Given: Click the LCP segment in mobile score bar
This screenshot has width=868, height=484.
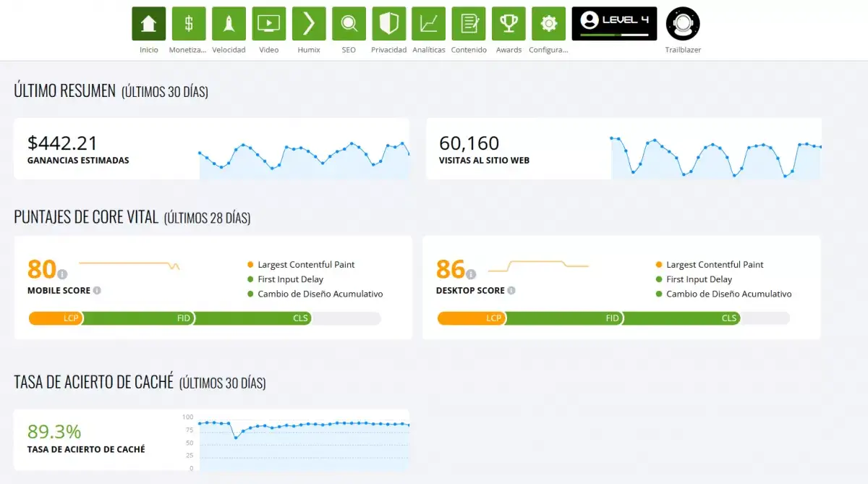Looking at the screenshot, I should click(x=56, y=318).
